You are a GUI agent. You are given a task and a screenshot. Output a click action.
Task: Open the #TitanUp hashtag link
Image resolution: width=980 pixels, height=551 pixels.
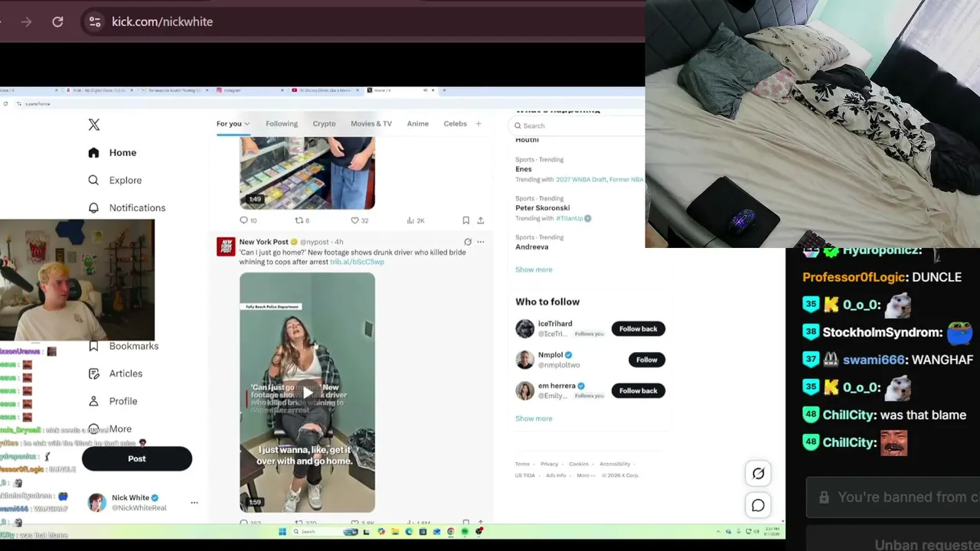[570, 218]
